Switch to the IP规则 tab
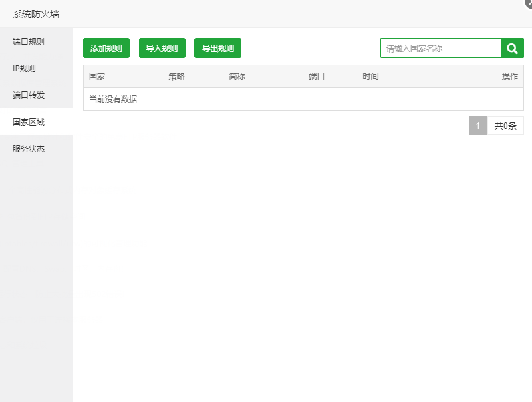 (x=25, y=69)
